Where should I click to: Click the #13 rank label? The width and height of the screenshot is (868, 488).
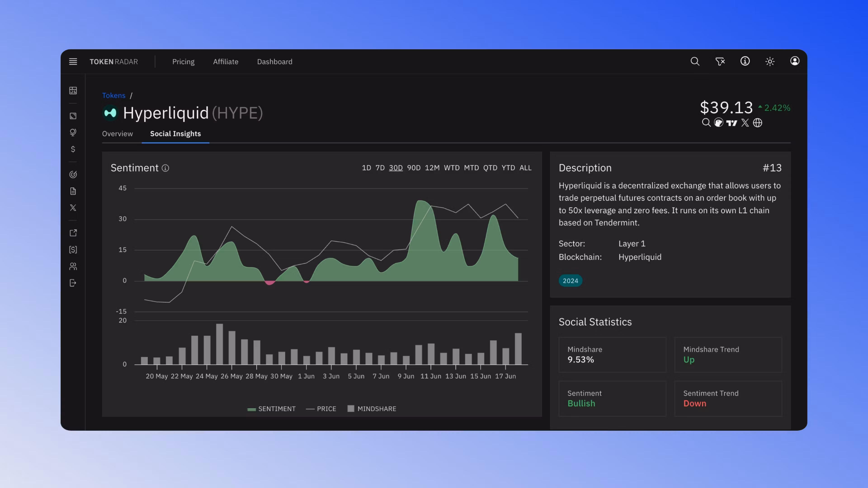click(x=772, y=168)
